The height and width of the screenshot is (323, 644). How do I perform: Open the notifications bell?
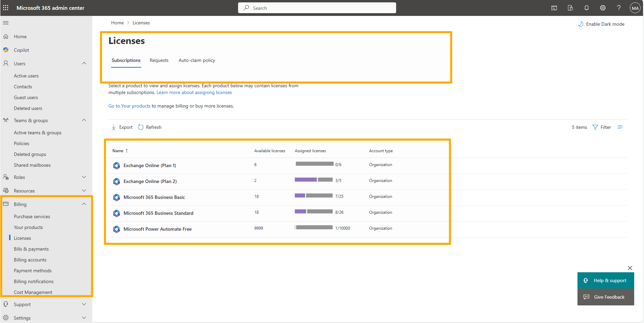tap(587, 8)
